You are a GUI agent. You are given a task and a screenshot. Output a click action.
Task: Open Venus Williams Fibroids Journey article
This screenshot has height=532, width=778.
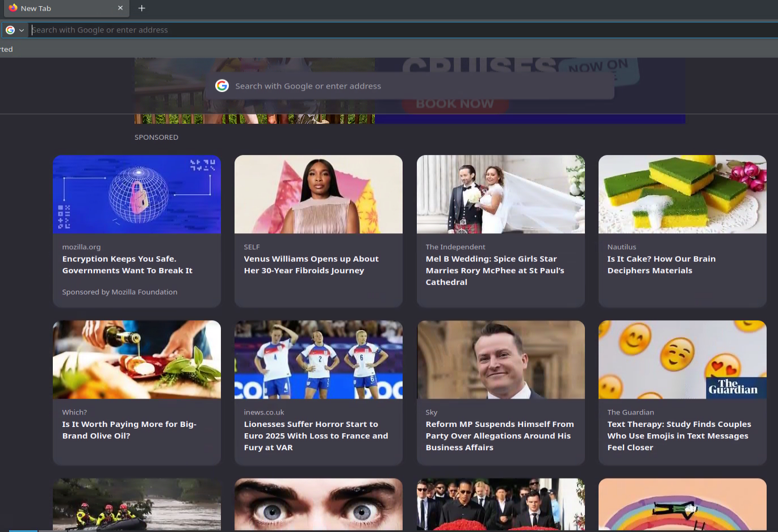coord(311,265)
